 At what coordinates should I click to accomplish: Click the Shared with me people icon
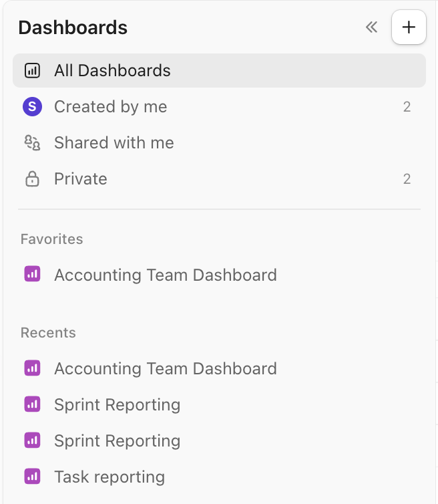32,143
